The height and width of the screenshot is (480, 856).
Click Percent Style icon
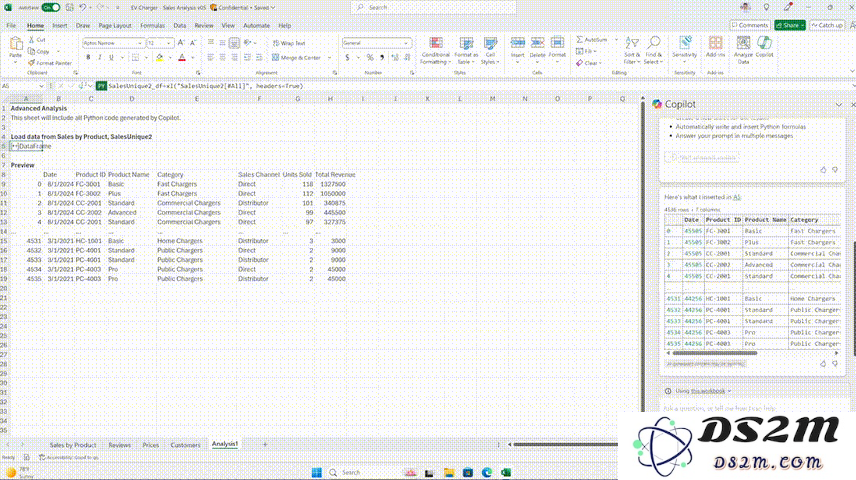pyautogui.click(x=370, y=57)
